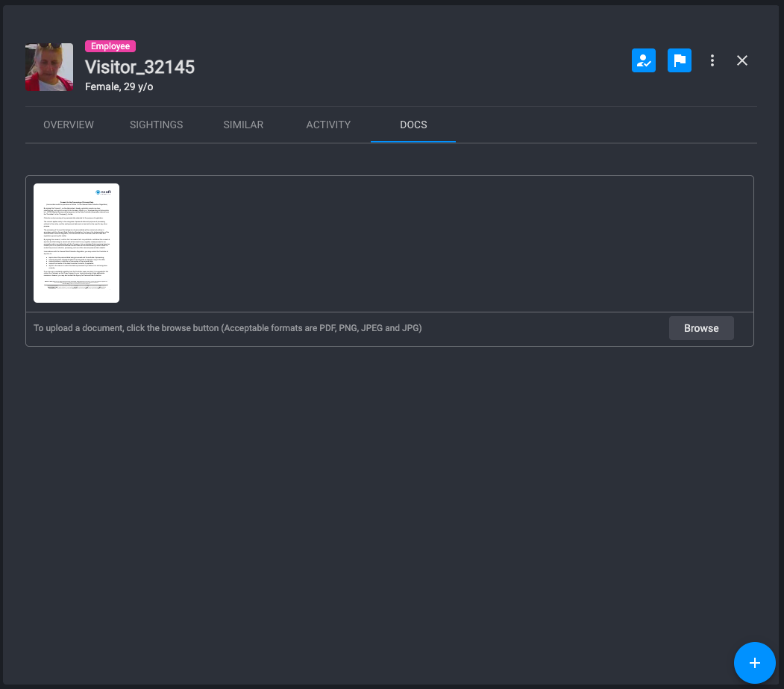Select the Activity tab
This screenshot has height=689, width=784.
[328, 125]
